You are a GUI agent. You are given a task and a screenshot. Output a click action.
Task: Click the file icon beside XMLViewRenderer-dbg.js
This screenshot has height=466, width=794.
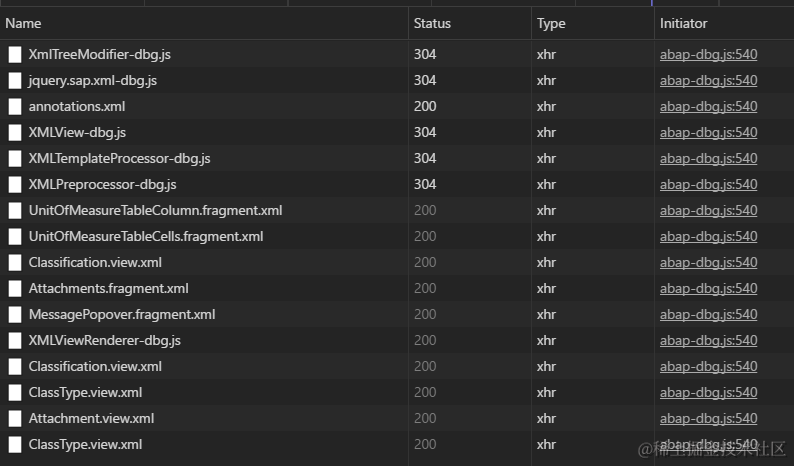(15, 340)
